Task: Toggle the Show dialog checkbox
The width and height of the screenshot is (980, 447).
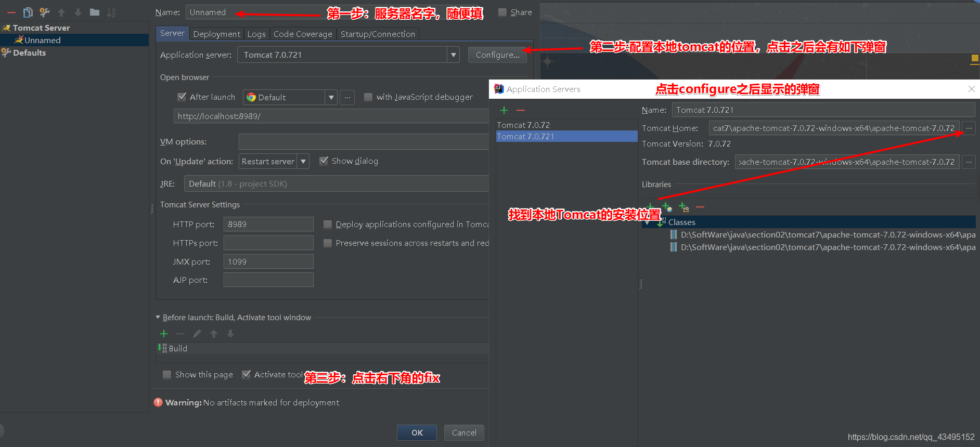Action: 324,161
